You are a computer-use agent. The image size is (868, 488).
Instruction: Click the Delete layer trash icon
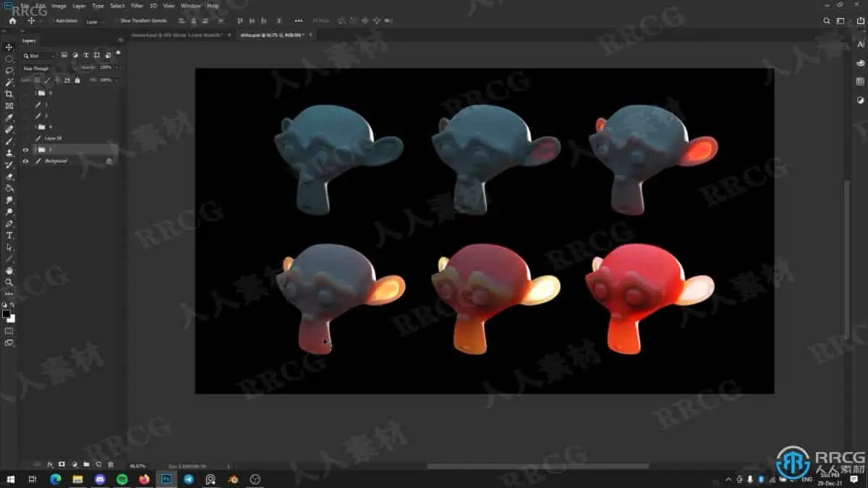click(x=111, y=463)
